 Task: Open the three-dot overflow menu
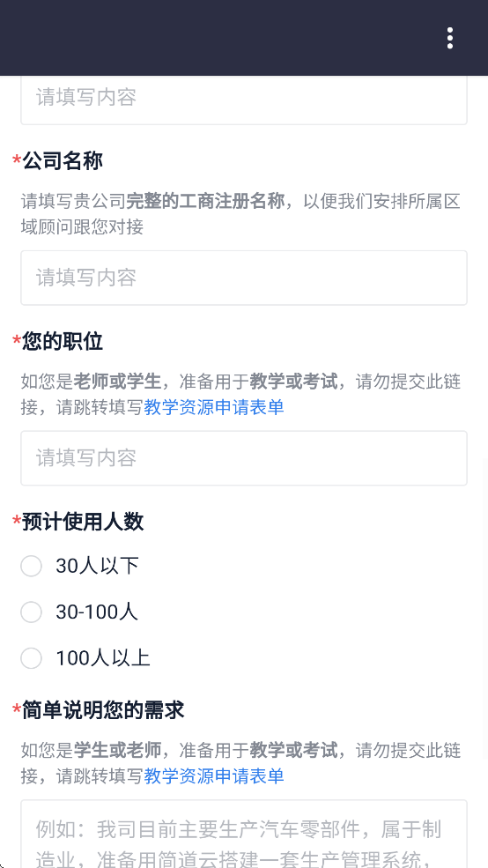(450, 38)
